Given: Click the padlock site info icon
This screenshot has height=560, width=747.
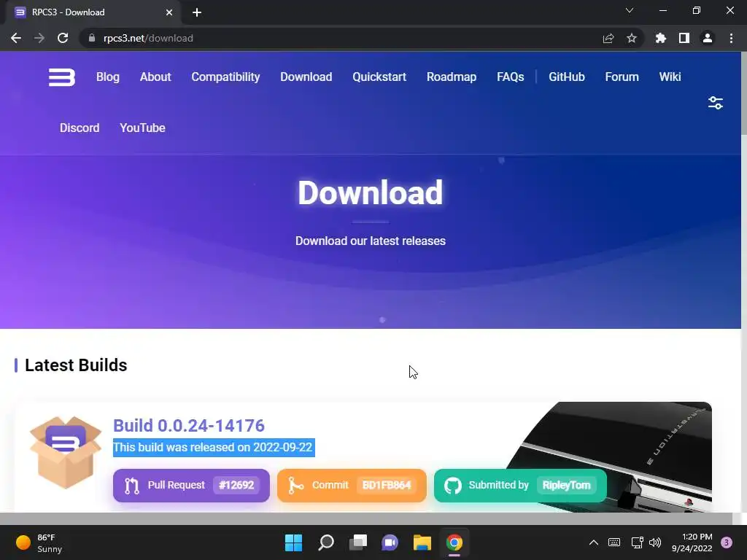Looking at the screenshot, I should tap(92, 38).
